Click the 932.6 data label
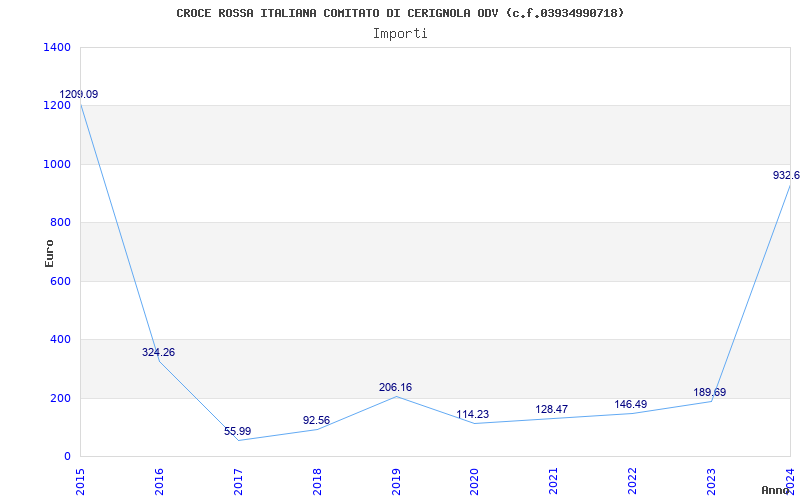 tap(786, 175)
